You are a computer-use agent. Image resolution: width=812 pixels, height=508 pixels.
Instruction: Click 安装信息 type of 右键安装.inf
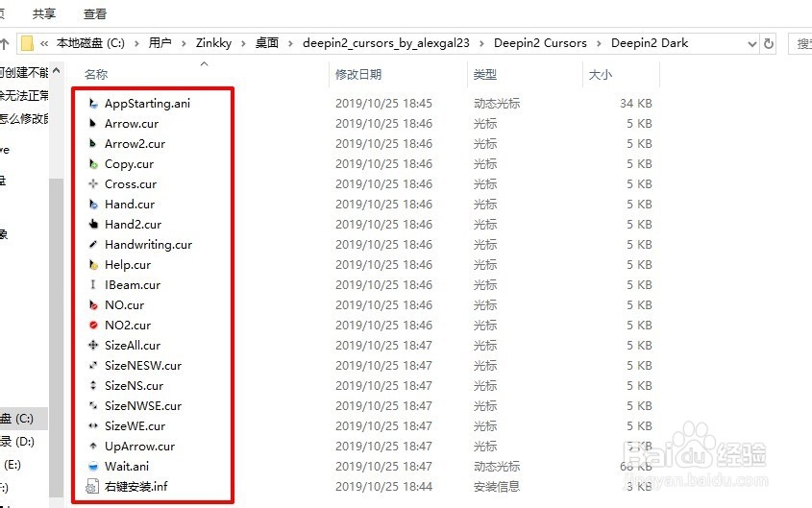pos(497,487)
